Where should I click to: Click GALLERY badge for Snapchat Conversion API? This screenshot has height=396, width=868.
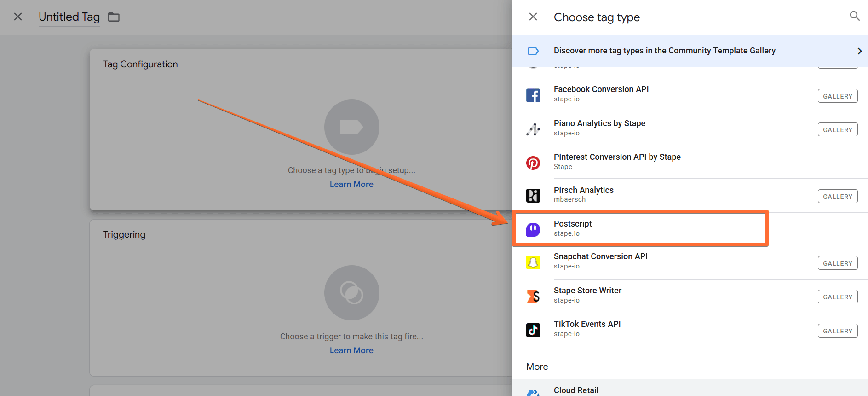(x=838, y=263)
